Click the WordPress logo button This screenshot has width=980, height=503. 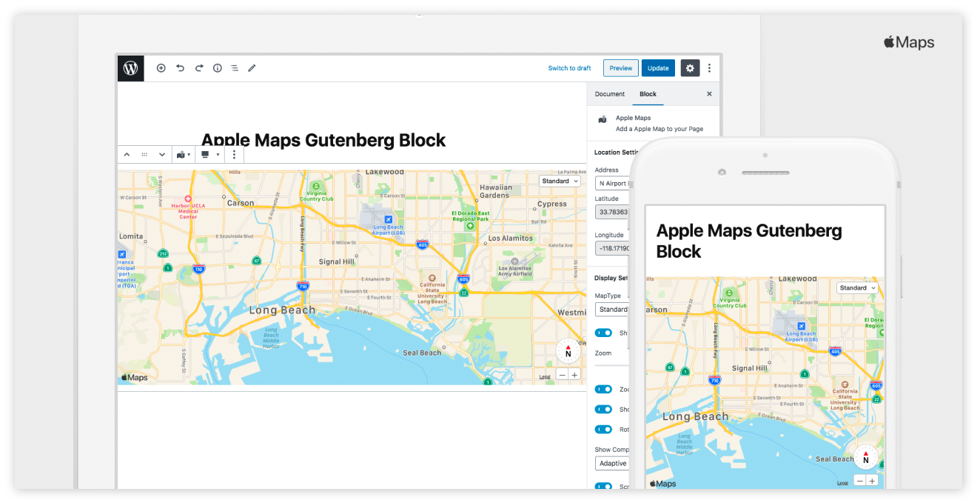click(x=131, y=68)
